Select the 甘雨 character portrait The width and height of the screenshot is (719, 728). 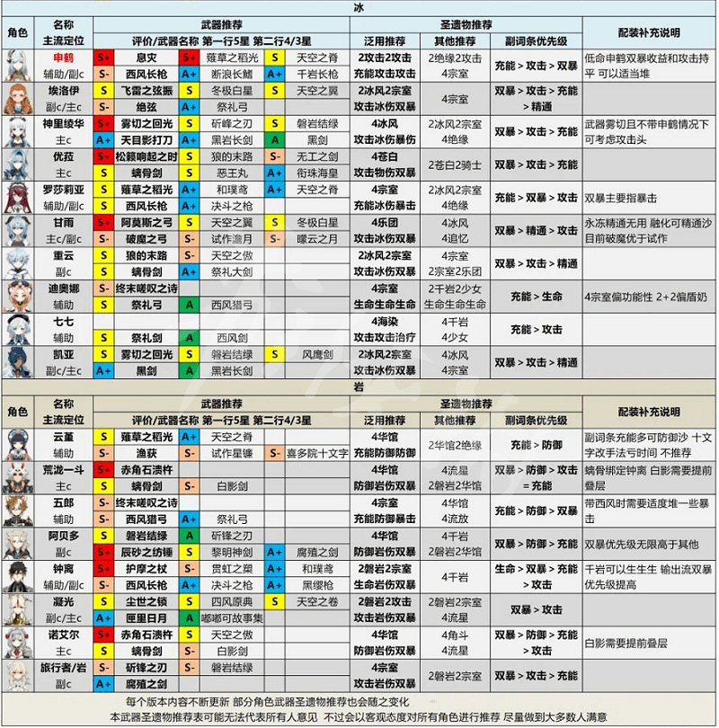(18, 231)
